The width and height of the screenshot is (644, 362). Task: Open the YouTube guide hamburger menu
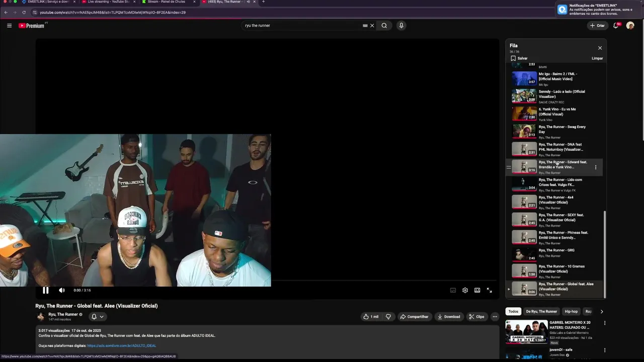(x=9, y=26)
